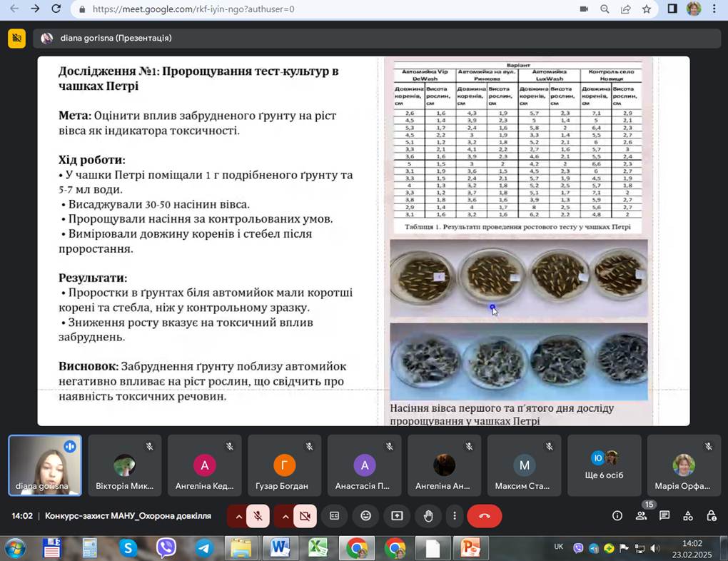Show the people list with 15 participants
This screenshot has width=728, height=561.
(x=641, y=516)
